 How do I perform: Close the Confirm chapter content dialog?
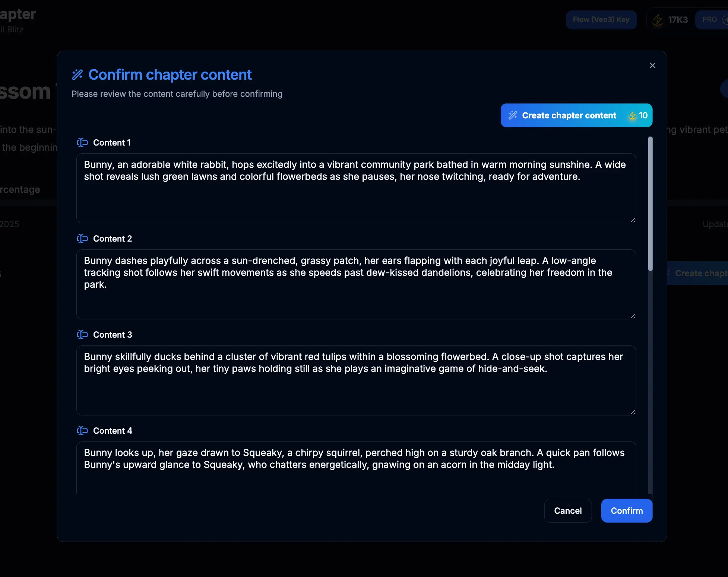652,66
